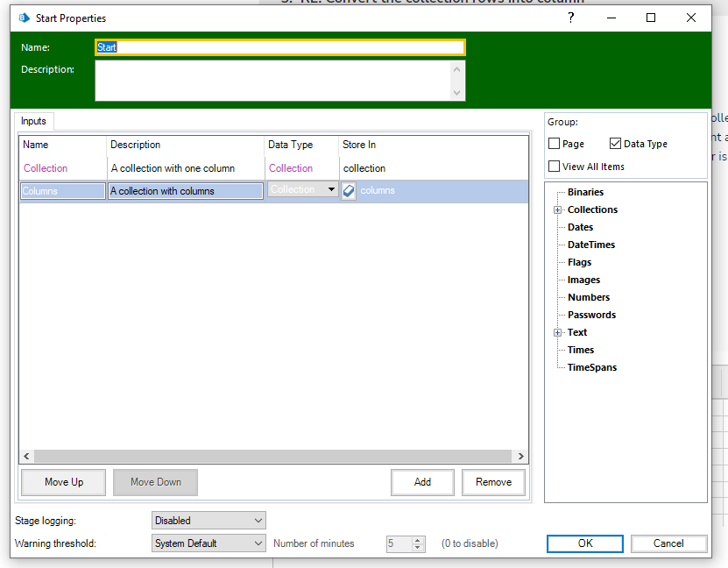Open the Data Type dropdown for Columns row

(331, 189)
